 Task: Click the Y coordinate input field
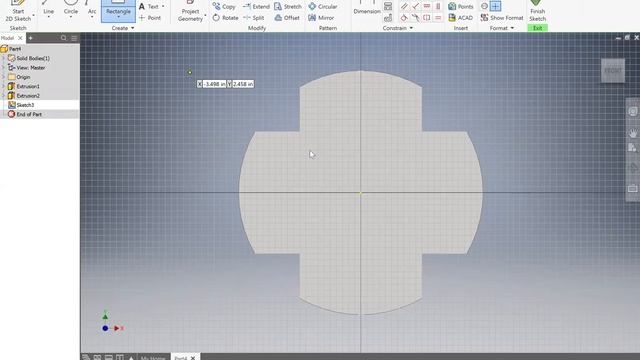[243, 84]
